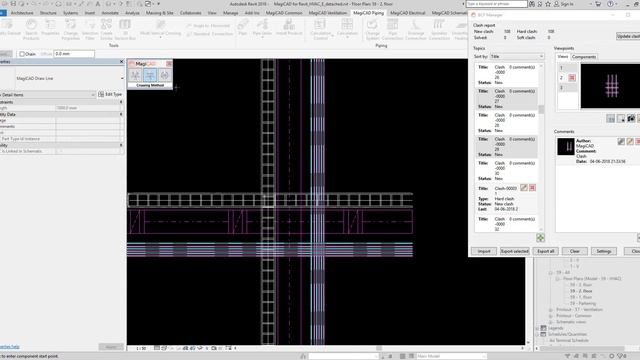Click Search Products in the ribbon

[31, 29]
